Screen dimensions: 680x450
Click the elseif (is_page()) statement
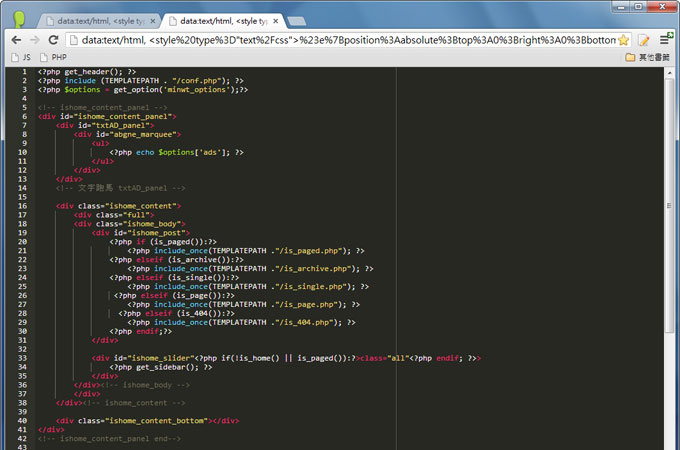(174, 296)
